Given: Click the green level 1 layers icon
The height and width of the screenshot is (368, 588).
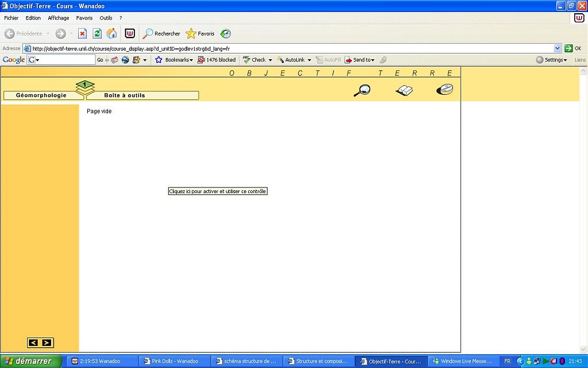Looking at the screenshot, I should [x=85, y=87].
